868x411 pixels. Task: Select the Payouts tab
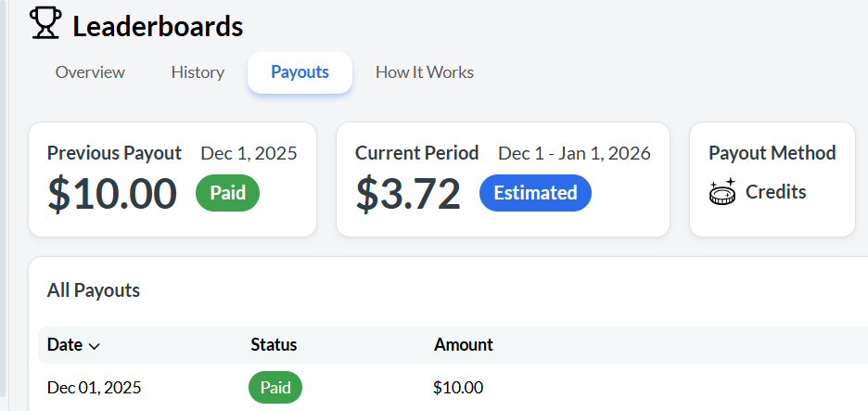[300, 72]
